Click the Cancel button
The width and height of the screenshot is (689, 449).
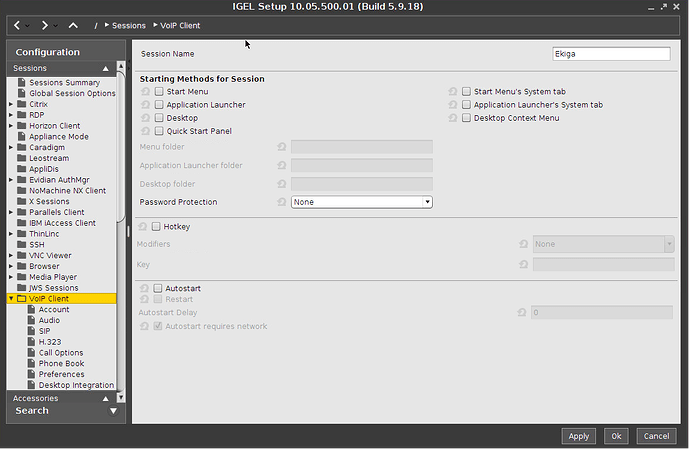[x=655, y=436]
